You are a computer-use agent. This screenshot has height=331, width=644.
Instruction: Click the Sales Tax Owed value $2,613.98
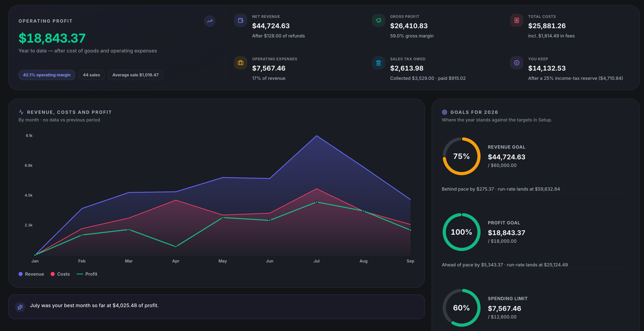407,68
